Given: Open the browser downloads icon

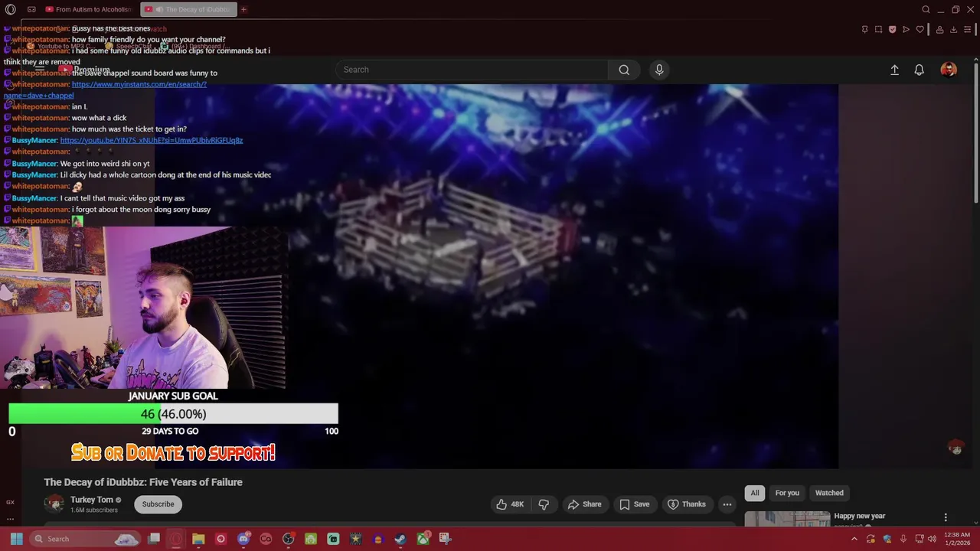Looking at the screenshot, I should (953, 29).
